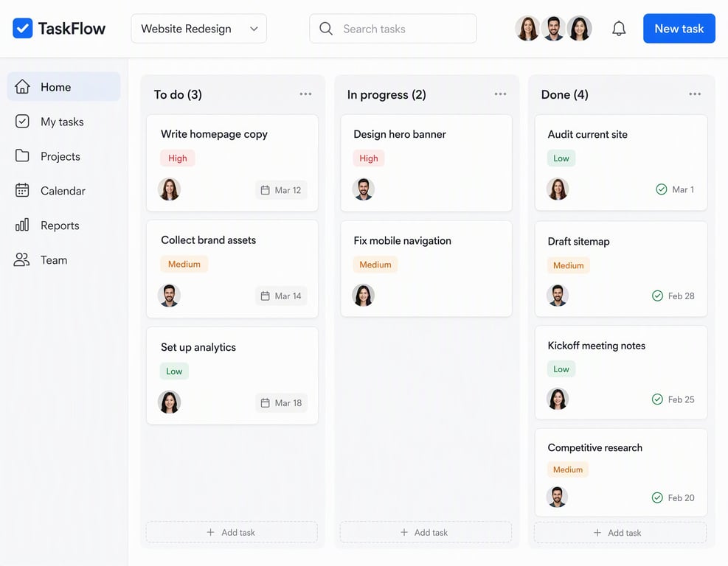Click the High priority tag on Design hero banner
Image resolution: width=728 pixels, height=566 pixels.
click(369, 158)
